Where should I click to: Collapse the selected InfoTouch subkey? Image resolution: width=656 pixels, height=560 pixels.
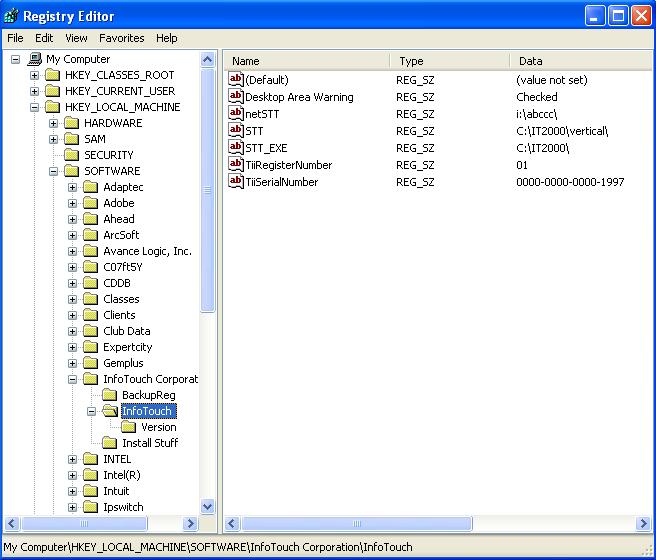91,412
